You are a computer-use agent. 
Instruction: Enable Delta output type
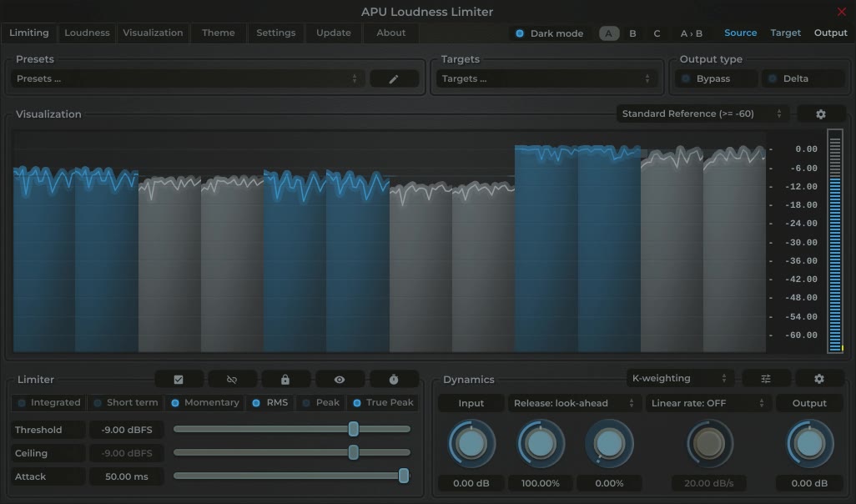tap(803, 78)
